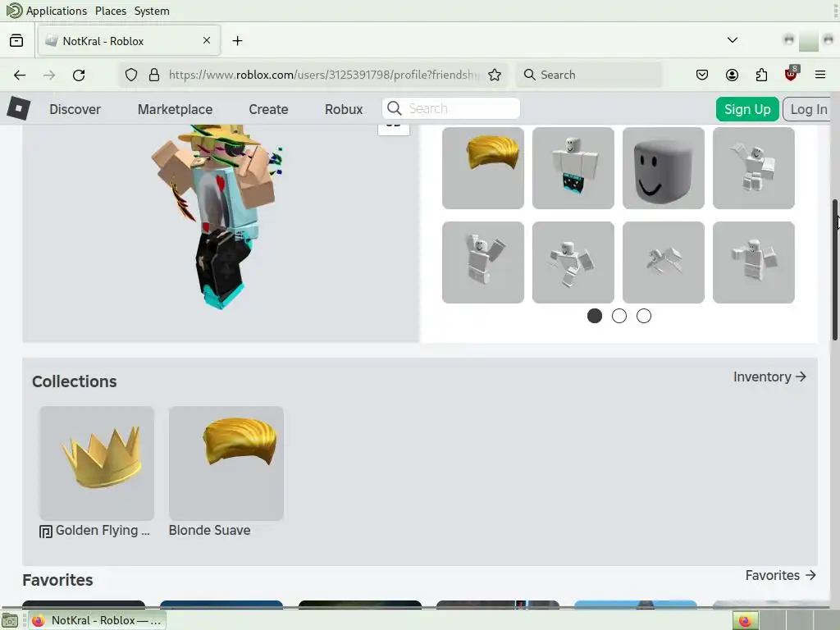Click the Roblox search magnifier icon
This screenshot has width=840, height=630.
tap(395, 108)
